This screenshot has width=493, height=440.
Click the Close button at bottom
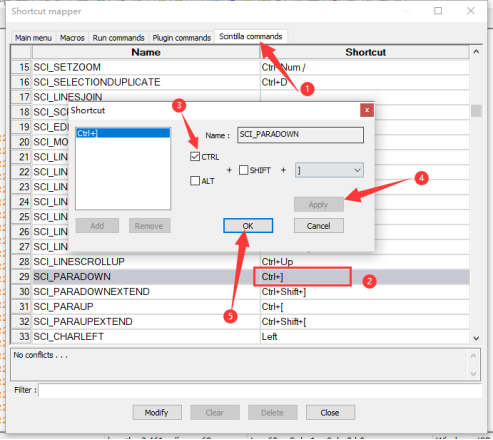330,412
